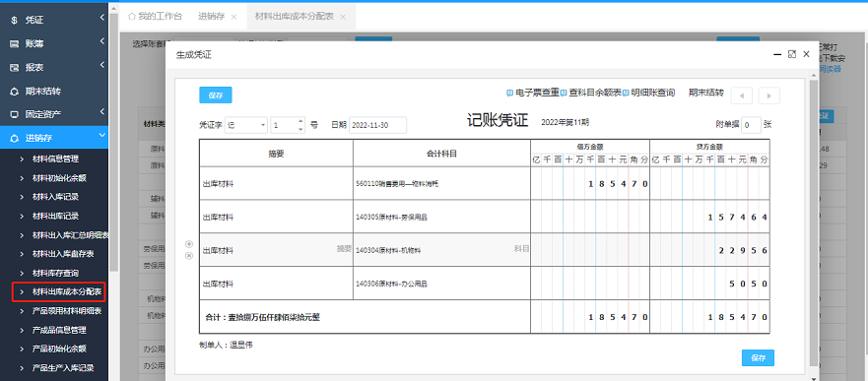Viewport: 868px width, 381px height.
Task: Click the top 保存 button
Action: click(x=216, y=95)
